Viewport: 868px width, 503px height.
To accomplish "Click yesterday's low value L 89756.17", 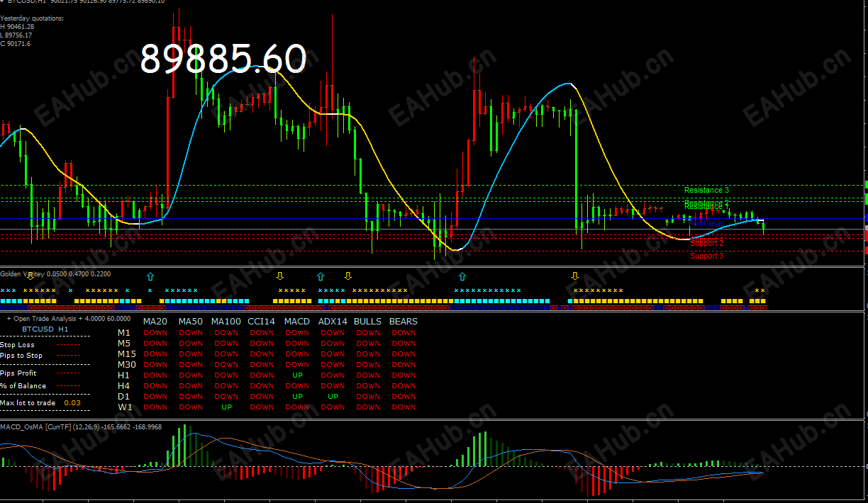I will (x=17, y=35).
